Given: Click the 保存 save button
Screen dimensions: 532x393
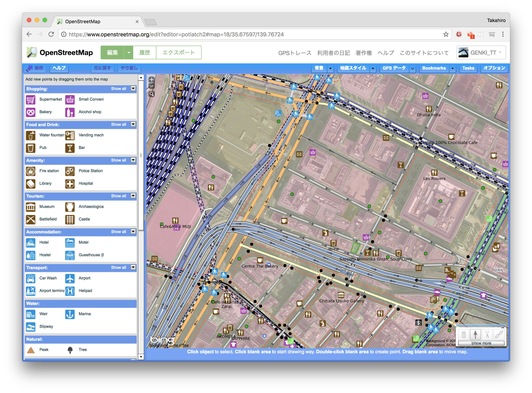Looking at the screenshot, I should [35, 68].
